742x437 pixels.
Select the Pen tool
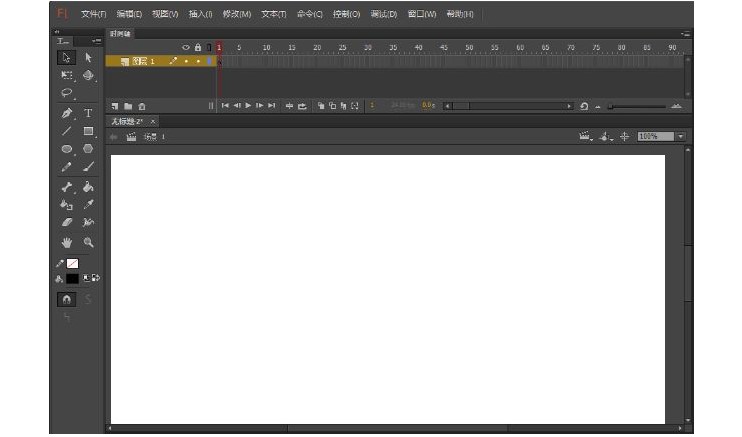click(x=66, y=113)
